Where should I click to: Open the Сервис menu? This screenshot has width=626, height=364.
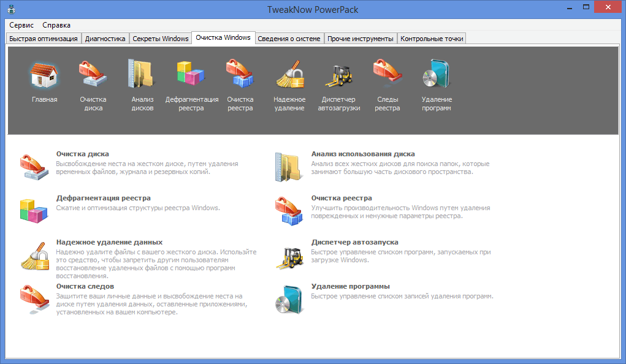coord(21,25)
